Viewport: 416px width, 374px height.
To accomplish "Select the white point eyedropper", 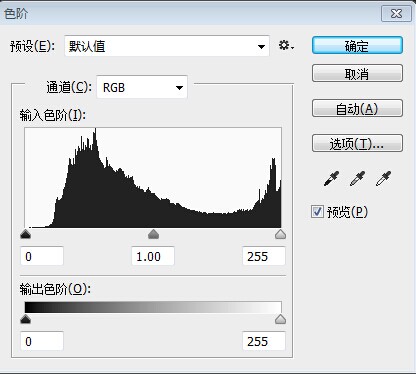I will coord(383,178).
